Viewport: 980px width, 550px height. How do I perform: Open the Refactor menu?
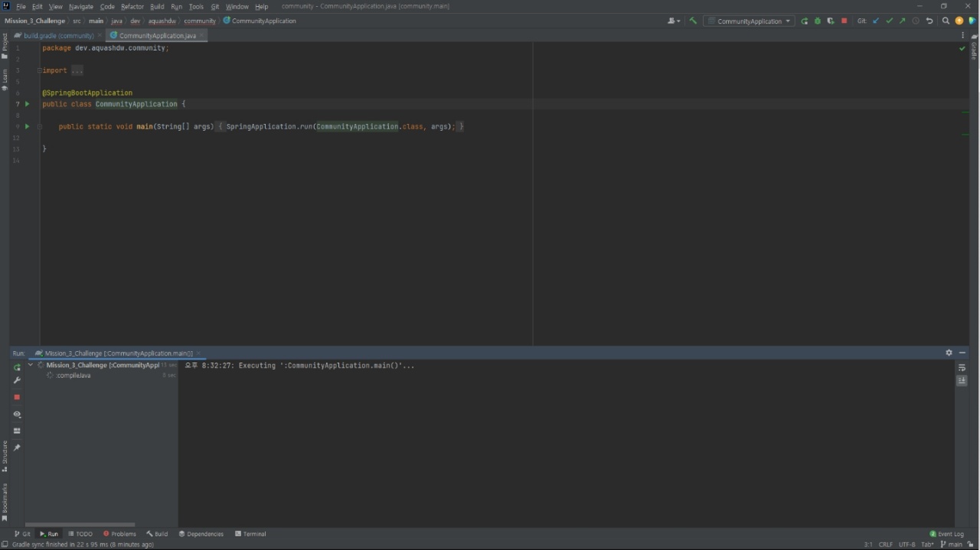coord(132,6)
